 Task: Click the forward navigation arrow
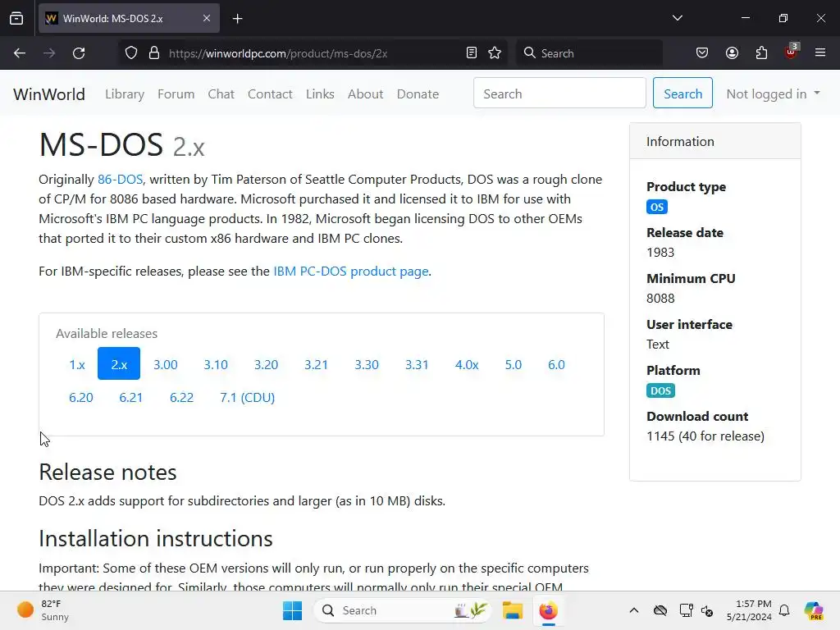coord(49,53)
